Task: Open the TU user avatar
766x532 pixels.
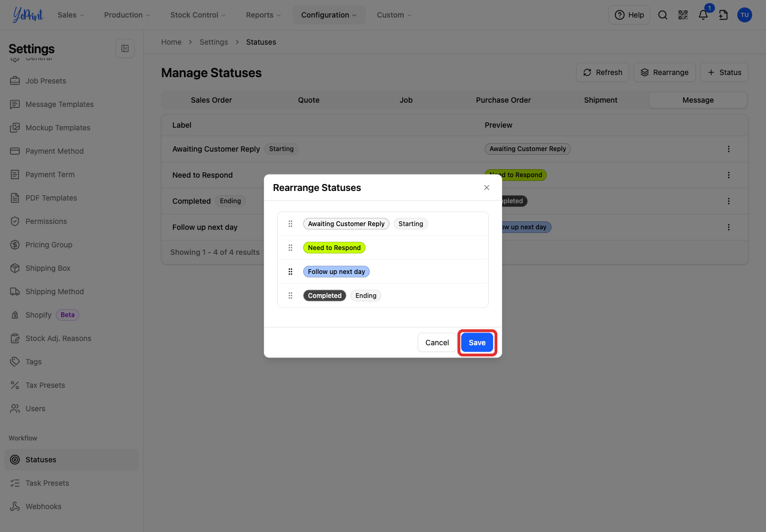Action: [745, 15]
